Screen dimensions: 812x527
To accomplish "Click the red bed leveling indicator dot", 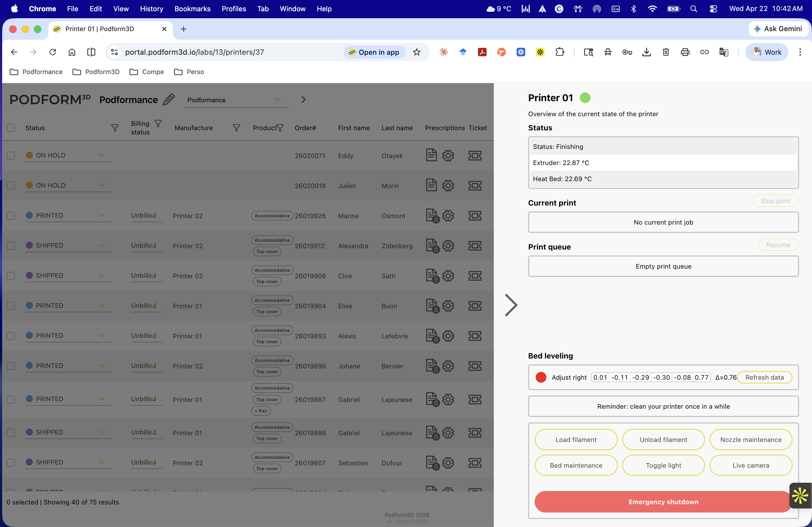I will [541, 377].
